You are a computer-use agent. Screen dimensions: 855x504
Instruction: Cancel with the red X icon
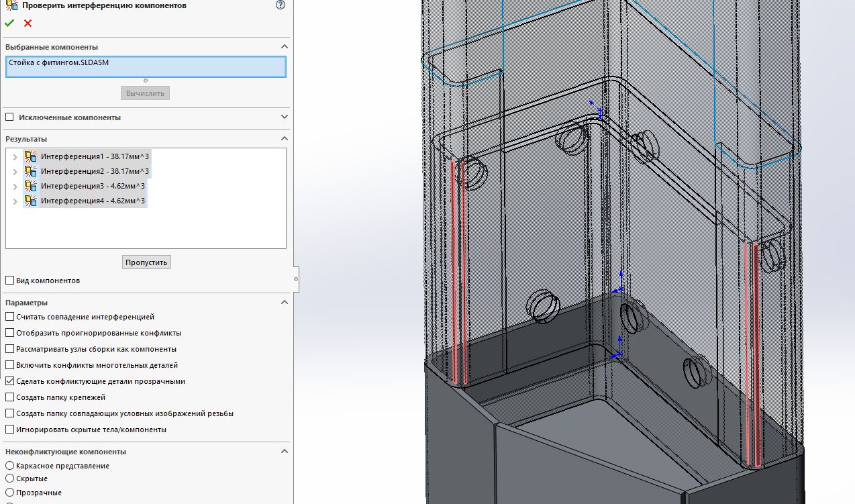pos(28,23)
